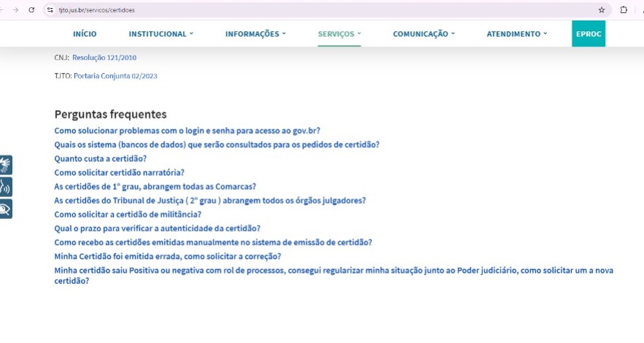Expand the Comunicação menu

coord(423,34)
